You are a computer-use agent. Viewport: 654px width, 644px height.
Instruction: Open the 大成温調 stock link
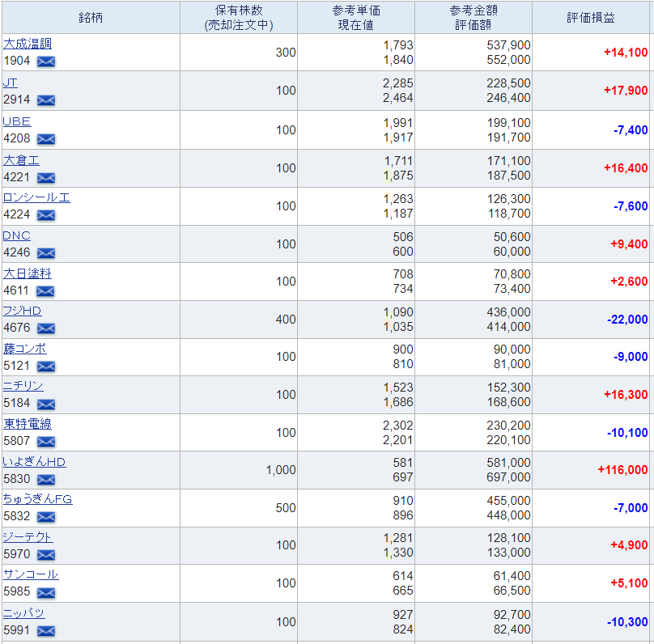[x=28, y=44]
